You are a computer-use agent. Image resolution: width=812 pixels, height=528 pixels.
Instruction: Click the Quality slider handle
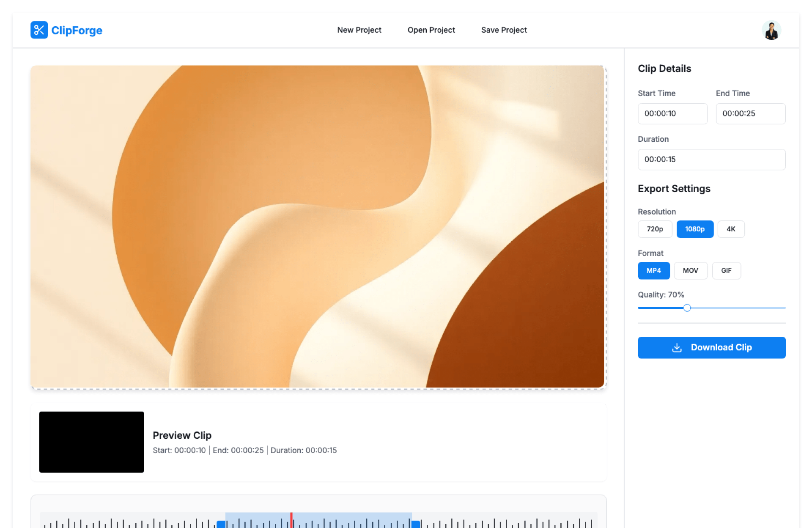click(x=687, y=308)
